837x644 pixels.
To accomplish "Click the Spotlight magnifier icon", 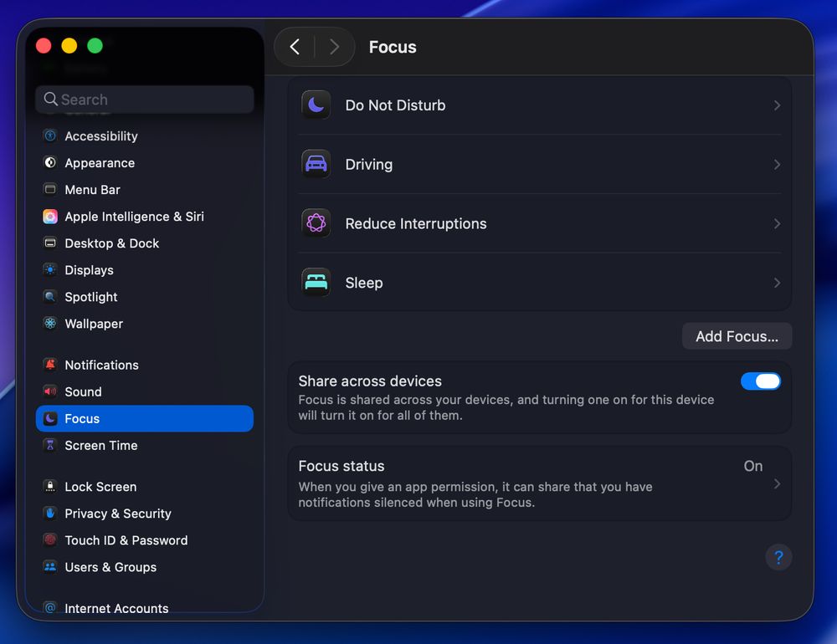I will [50, 297].
